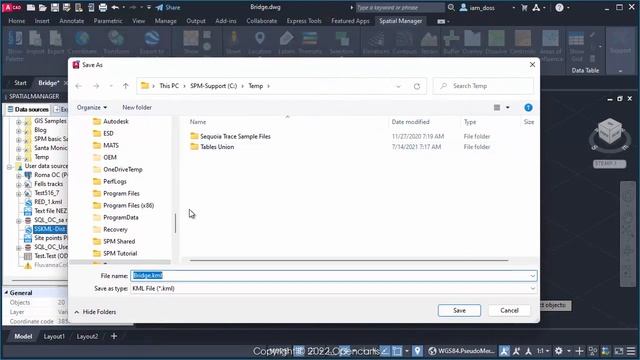The width and height of the screenshot is (640, 360).
Task: Open the Home ribbon tab
Action: pyautogui.click(x=17, y=21)
